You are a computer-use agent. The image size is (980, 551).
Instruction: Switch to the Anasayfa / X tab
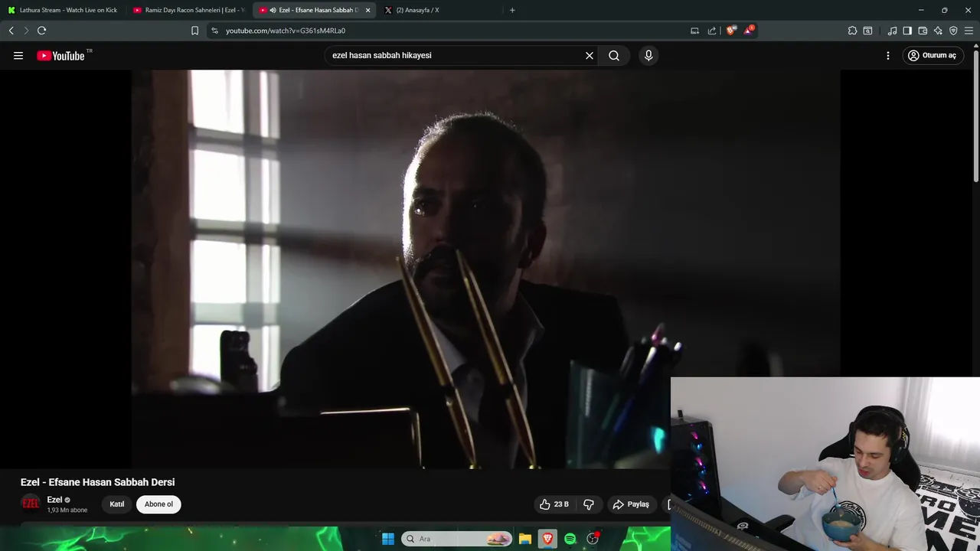click(440, 10)
